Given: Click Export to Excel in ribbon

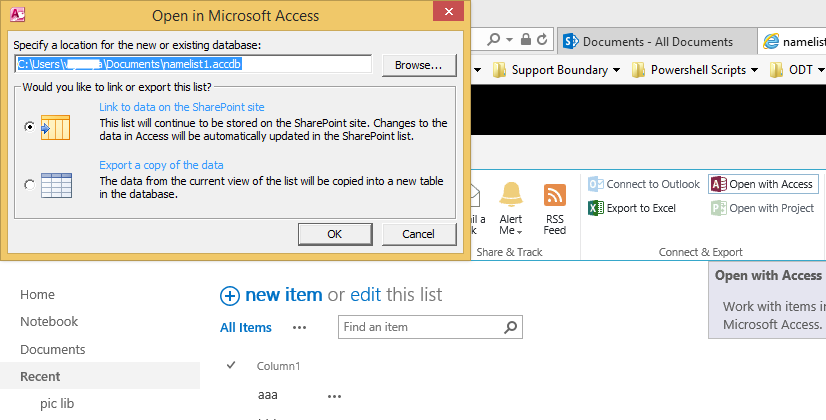Looking at the screenshot, I should tap(632, 208).
